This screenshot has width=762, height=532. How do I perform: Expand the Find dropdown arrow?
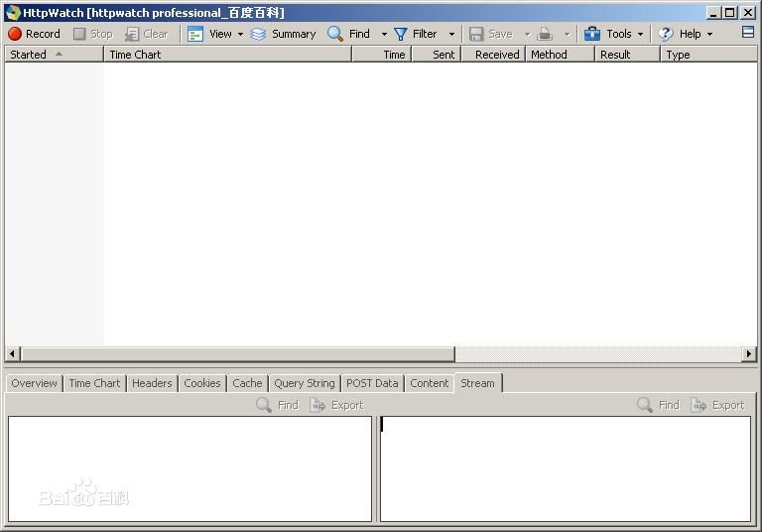tap(384, 34)
